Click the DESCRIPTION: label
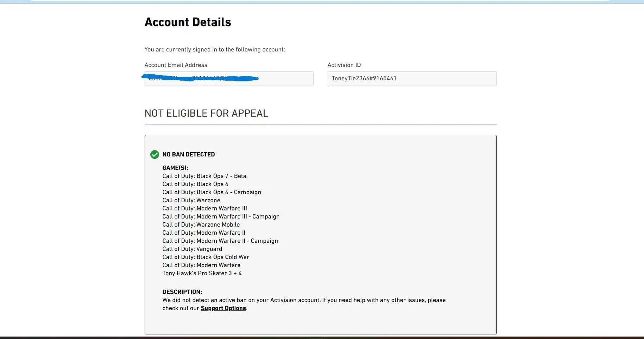This screenshot has width=644, height=339. [x=182, y=292]
